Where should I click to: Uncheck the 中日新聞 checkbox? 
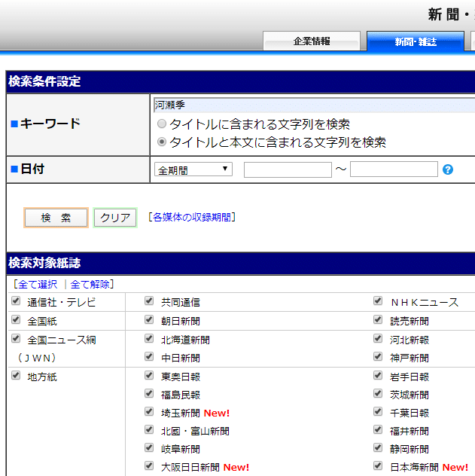click(x=149, y=356)
